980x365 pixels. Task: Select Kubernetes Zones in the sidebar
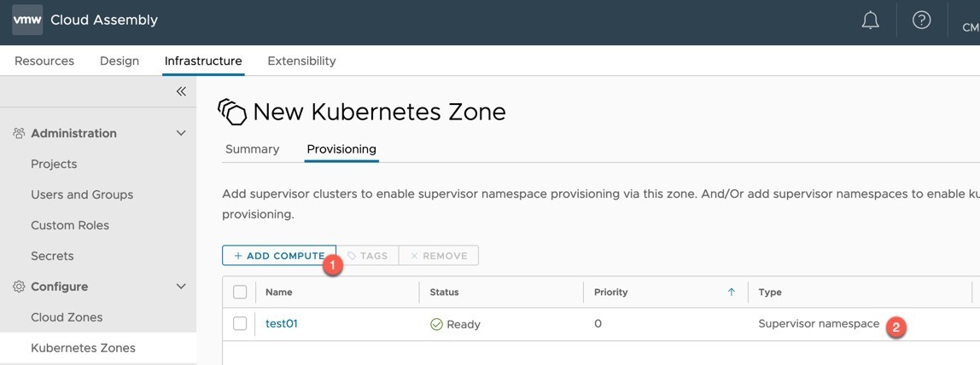[83, 348]
